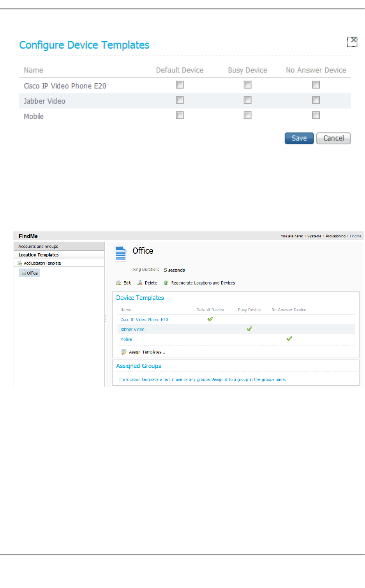Click the Device Templates heading in FindMe
The height and width of the screenshot is (588, 365).
tap(140, 298)
